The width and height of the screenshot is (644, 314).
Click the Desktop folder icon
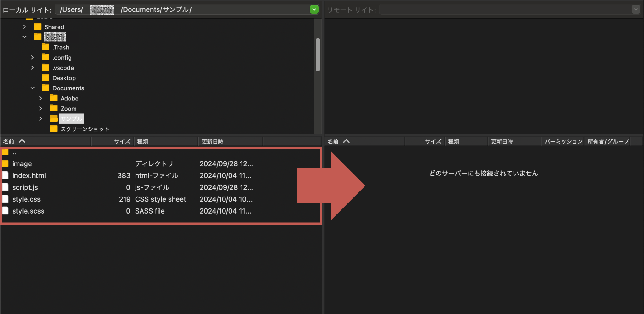(x=46, y=77)
